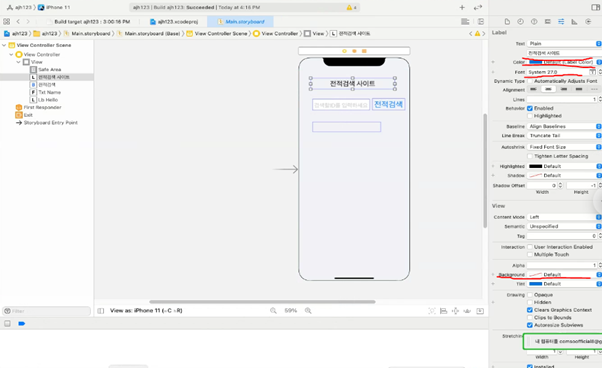
Task: Click the issue warning badge in activity bar
Action: pyautogui.click(x=351, y=7)
